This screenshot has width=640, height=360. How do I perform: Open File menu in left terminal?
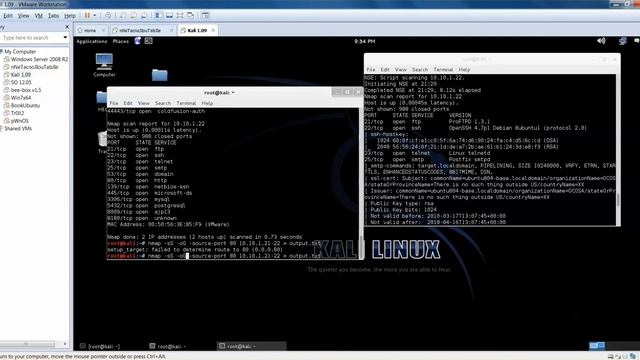[x=114, y=103]
